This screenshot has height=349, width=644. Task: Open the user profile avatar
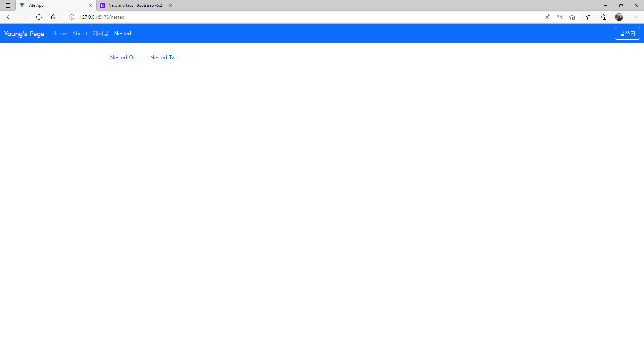(x=619, y=17)
